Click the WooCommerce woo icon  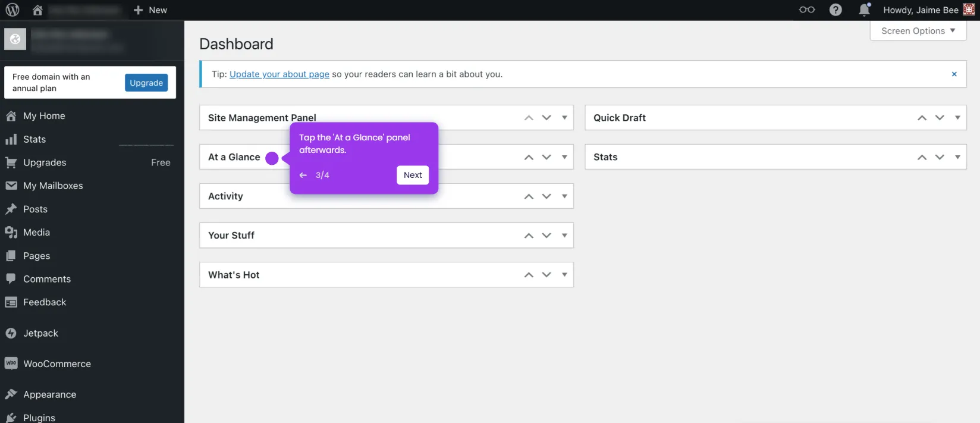(x=11, y=364)
